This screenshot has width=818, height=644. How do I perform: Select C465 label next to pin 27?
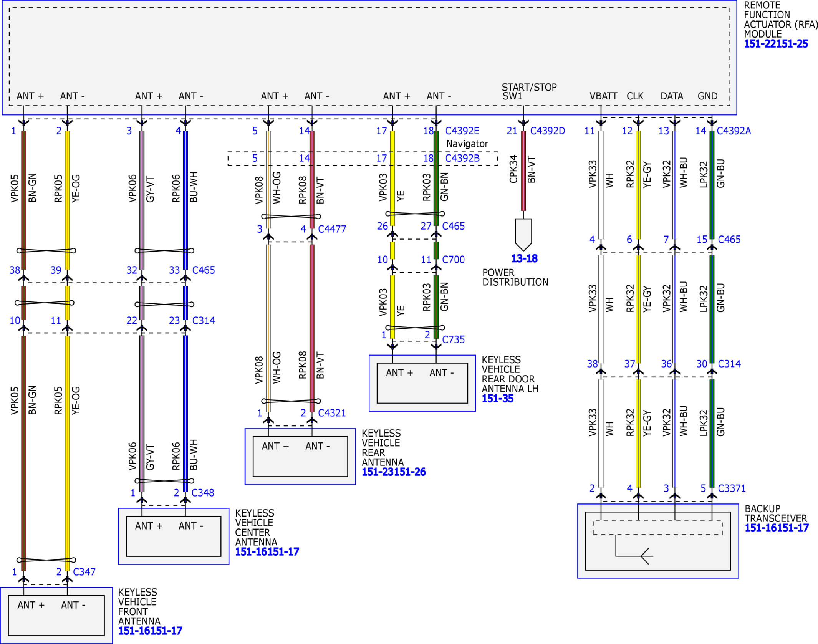[453, 226]
